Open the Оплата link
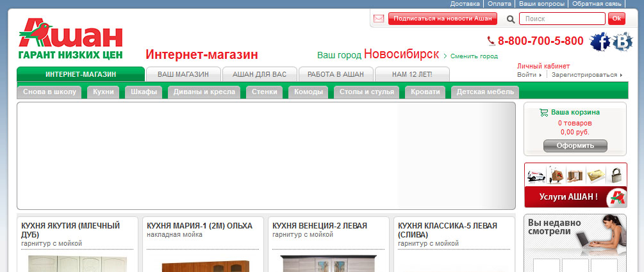Screen dimensions: 644x272 click(499, 4)
